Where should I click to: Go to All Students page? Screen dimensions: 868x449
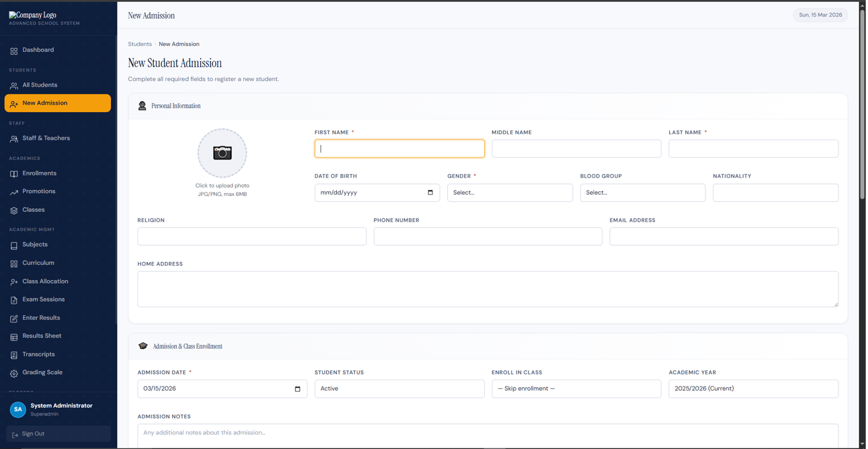click(x=58, y=85)
